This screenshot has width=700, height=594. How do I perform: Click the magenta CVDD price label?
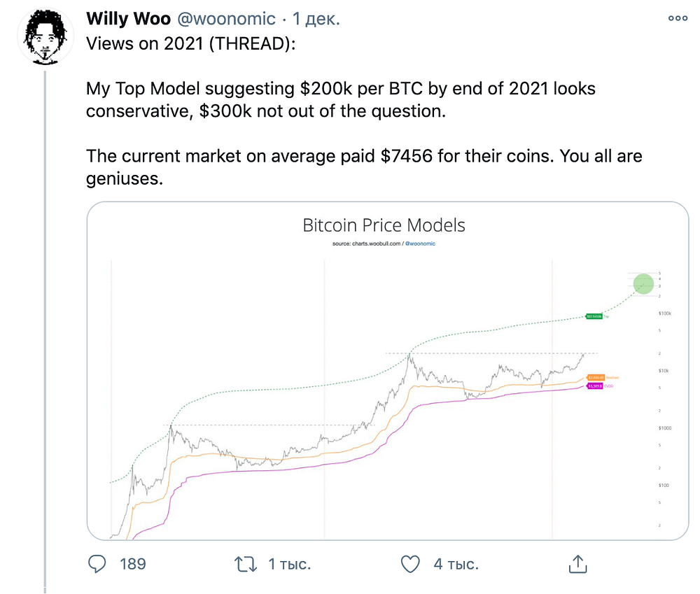pyautogui.click(x=594, y=386)
